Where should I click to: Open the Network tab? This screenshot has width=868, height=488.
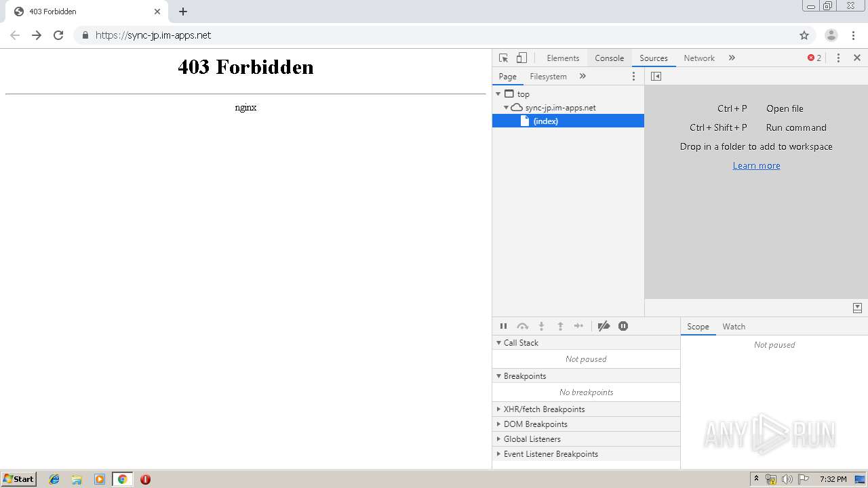coord(699,58)
